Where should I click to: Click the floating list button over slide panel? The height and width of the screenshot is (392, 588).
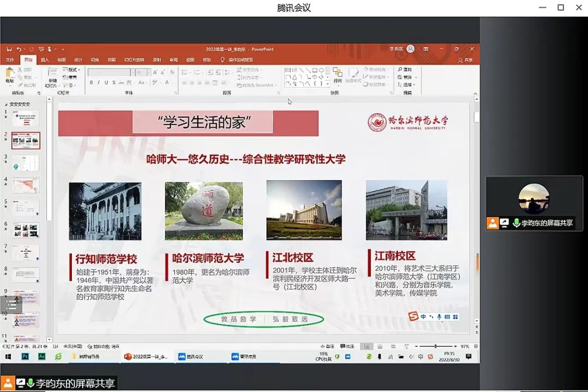click(x=11, y=304)
